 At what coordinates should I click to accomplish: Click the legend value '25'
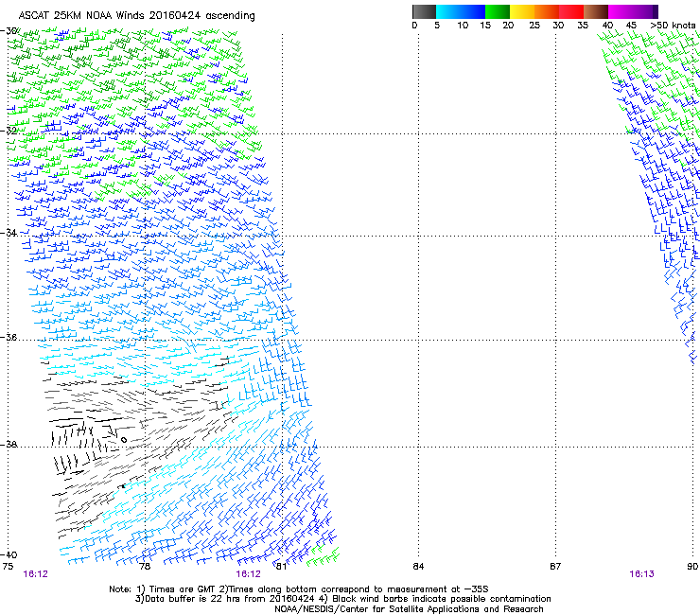pyautogui.click(x=534, y=26)
